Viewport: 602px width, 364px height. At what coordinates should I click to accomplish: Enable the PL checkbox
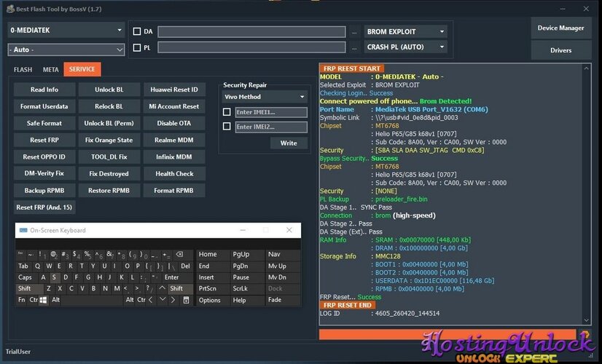click(137, 47)
